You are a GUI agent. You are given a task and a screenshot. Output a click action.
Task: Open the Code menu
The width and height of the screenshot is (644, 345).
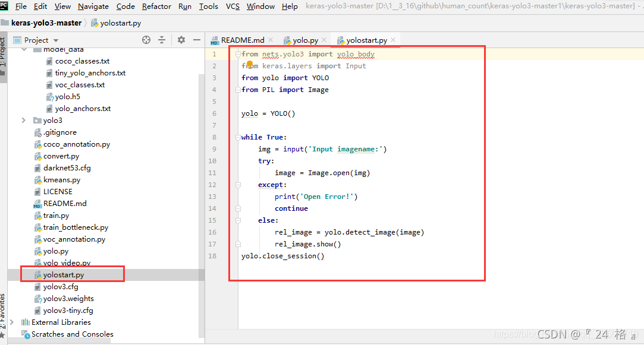point(125,7)
